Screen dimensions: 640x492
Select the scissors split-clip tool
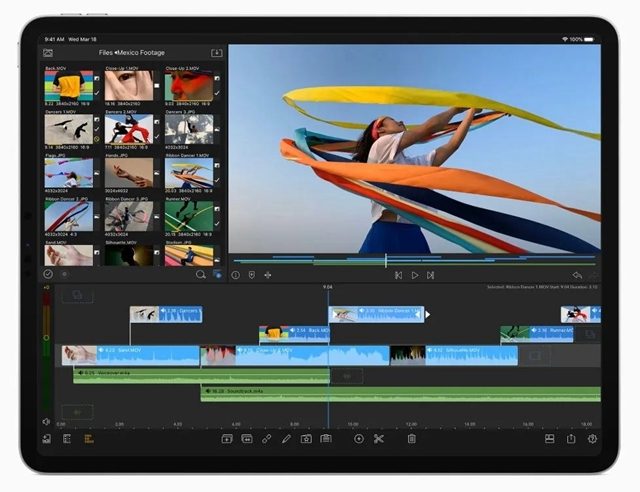point(379,438)
